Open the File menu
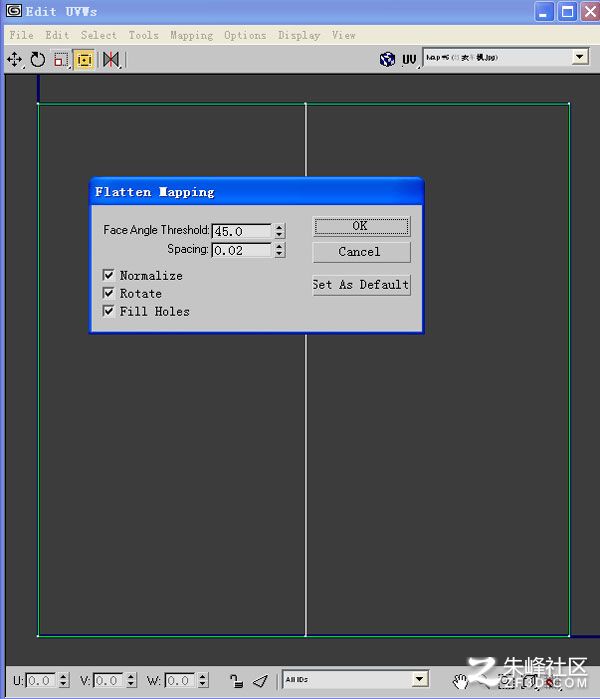 coord(21,35)
